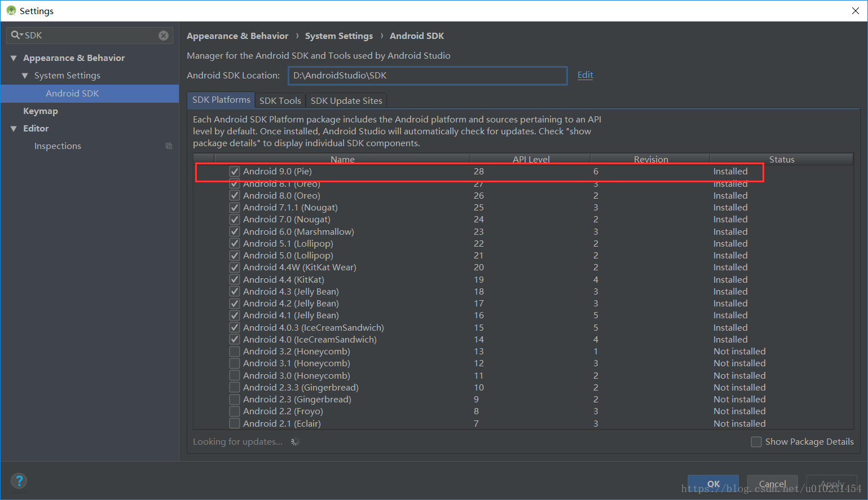Screen dimensions: 868x500
Task: Click the Android Studio icon in the title bar
Action: (11, 11)
